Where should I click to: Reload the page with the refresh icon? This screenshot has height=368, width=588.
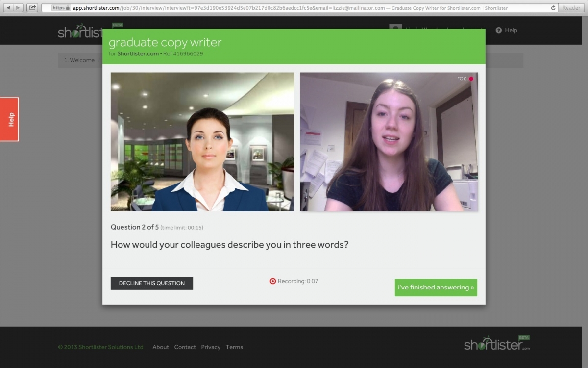pyautogui.click(x=553, y=8)
